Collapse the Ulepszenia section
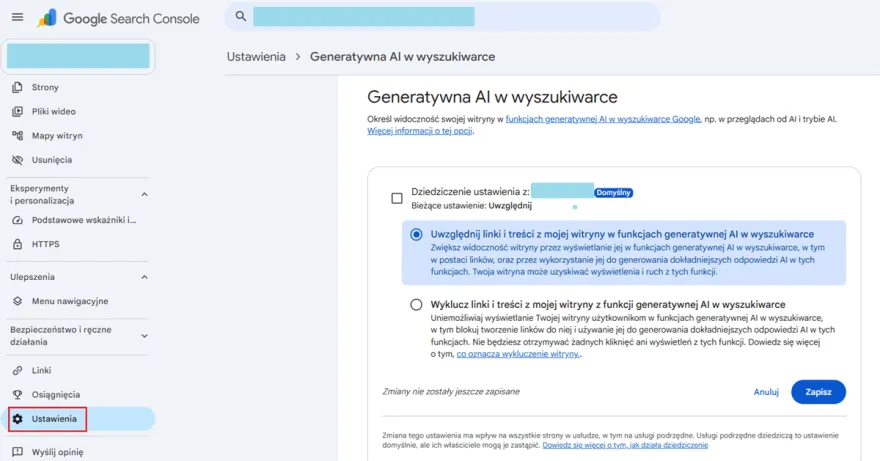 click(x=144, y=277)
